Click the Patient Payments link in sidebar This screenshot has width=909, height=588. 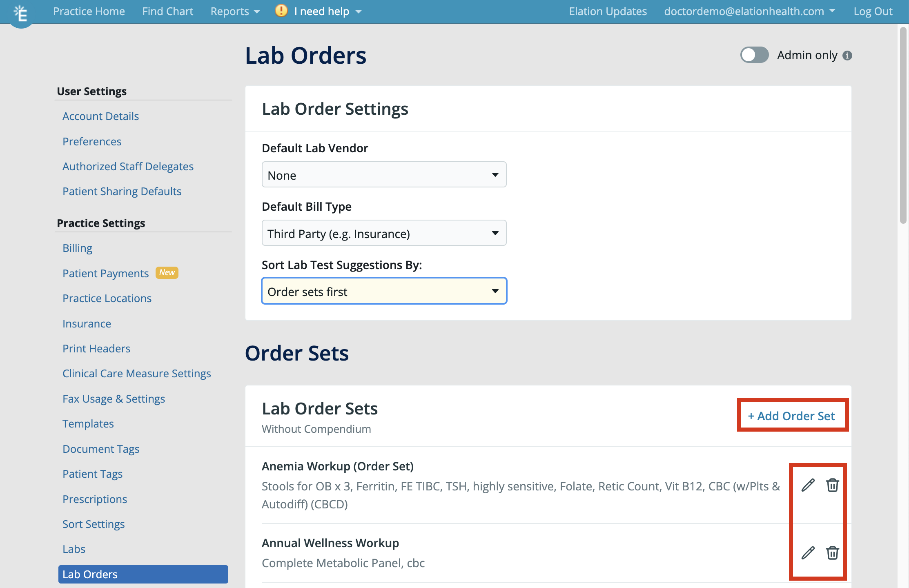(105, 273)
